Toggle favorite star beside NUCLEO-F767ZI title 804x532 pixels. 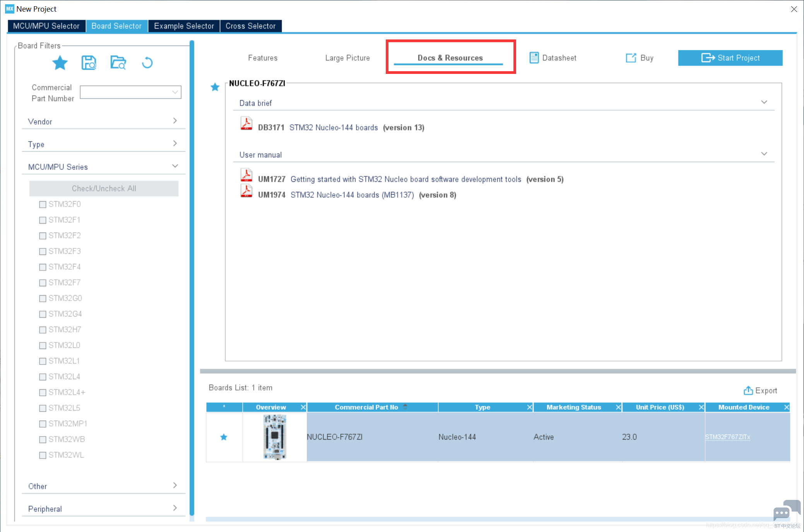coord(215,87)
